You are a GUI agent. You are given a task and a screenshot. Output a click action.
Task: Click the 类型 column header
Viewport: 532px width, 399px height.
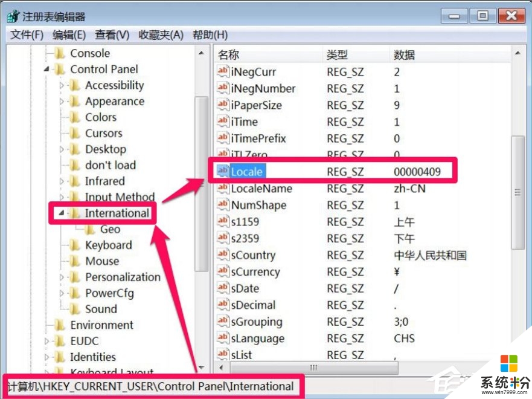[337, 55]
